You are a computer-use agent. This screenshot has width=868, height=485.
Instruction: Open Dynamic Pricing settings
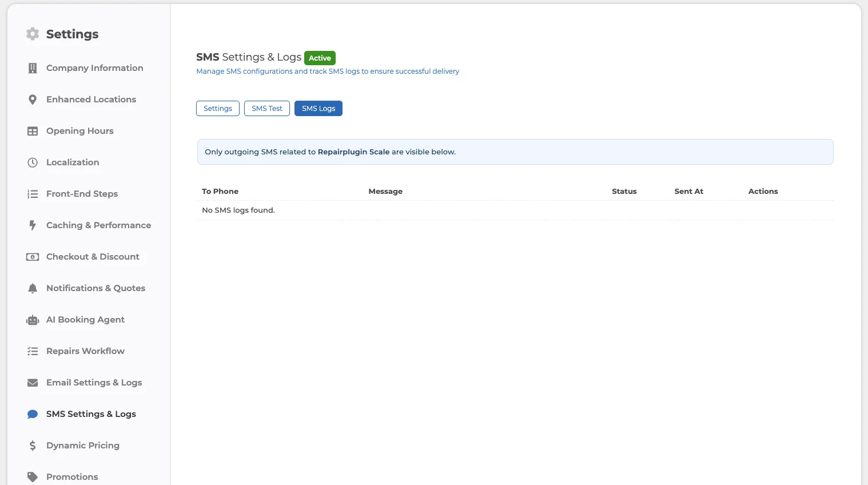[83, 446]
